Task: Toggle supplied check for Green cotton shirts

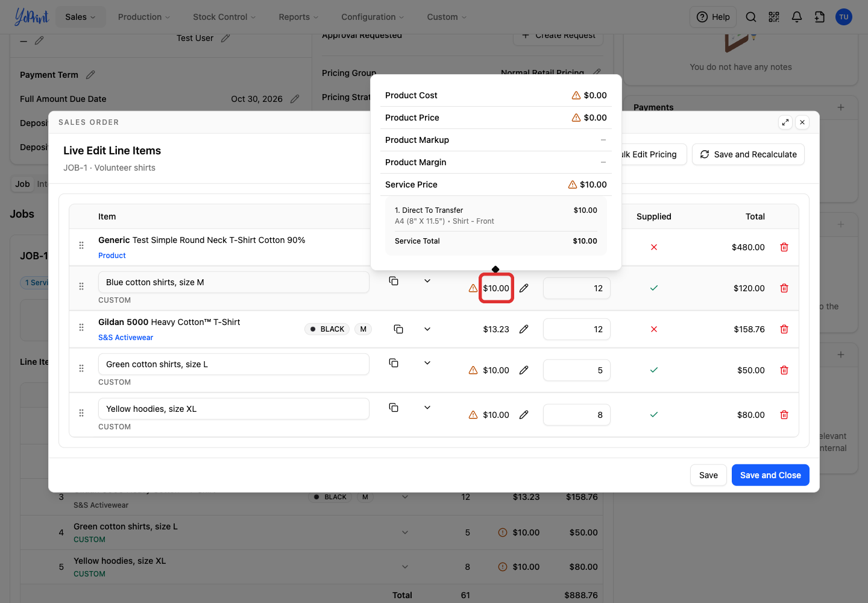Action: (654, 370)
